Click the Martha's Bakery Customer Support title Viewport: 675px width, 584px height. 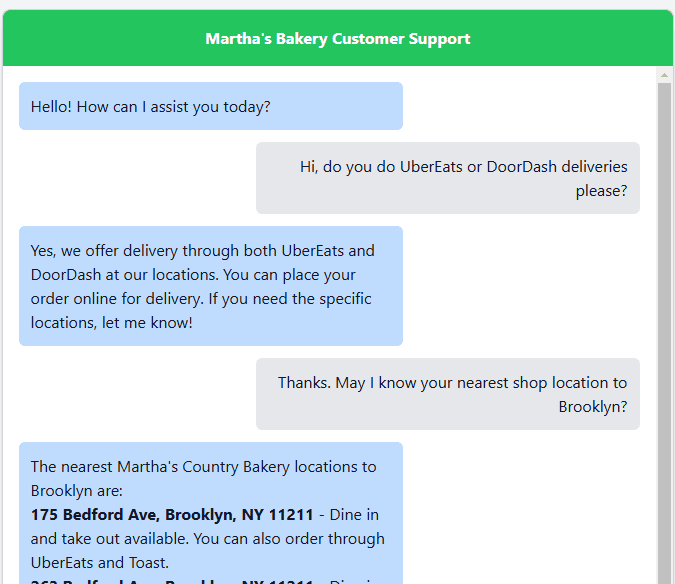pos(337,39)
